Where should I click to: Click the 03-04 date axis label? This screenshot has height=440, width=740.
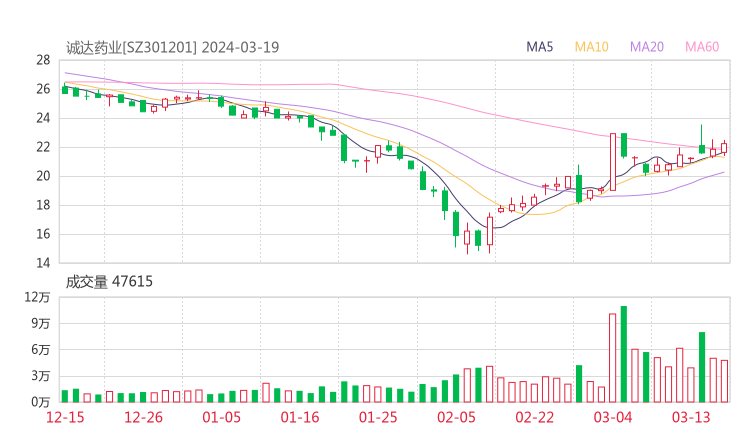pyautogui.click(x=613, y=417)
